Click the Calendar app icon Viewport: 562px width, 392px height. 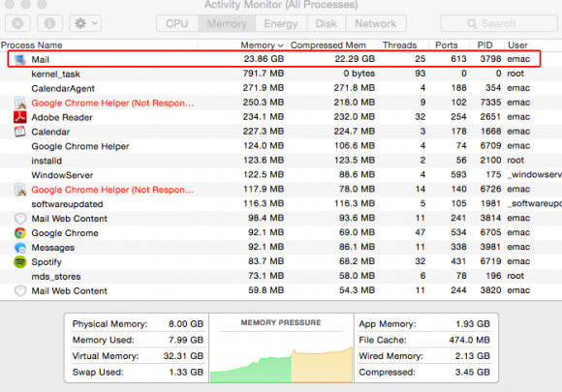click(20, 132)
